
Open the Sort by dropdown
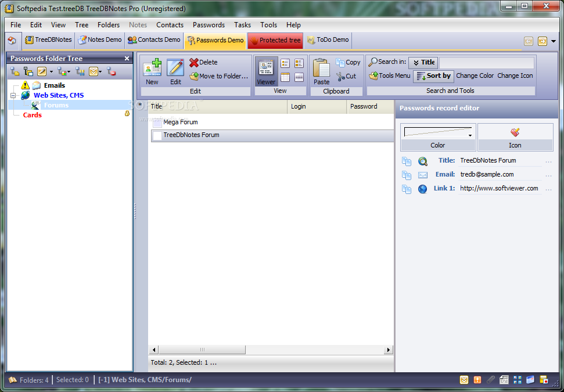(x=433, y=76)
